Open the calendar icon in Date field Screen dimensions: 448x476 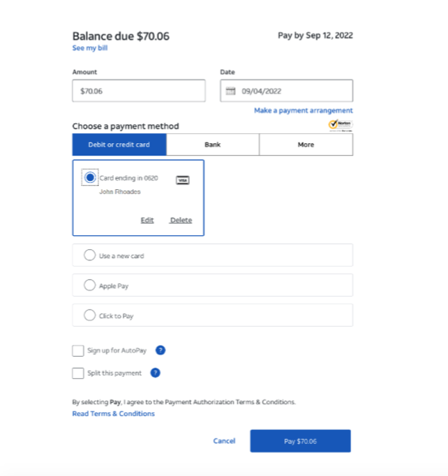pyautogui.click(x=230, y=91)
